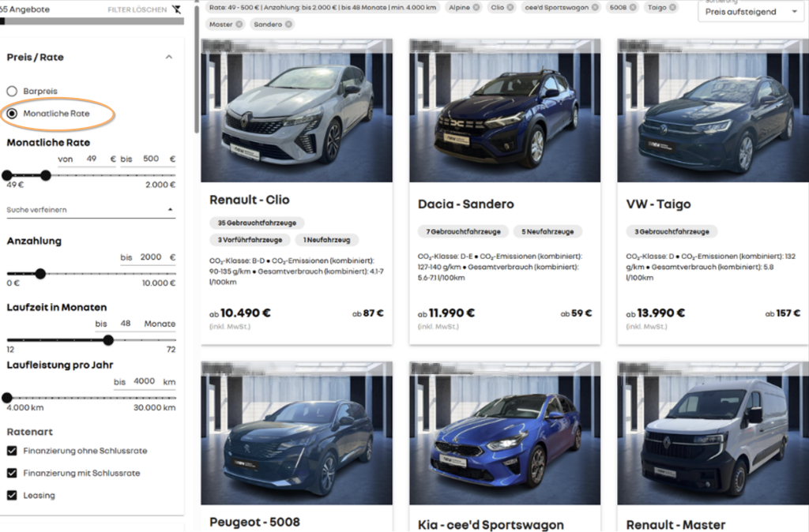Click the 35 Gebrauchtfahrzeuge tag on Clio

[x=257, y=223]
